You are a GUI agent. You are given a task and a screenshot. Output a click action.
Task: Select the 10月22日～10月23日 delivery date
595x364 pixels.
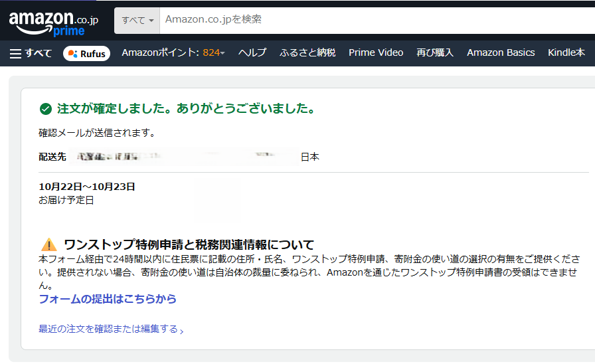pyautogui.click(x=87, y=187)
